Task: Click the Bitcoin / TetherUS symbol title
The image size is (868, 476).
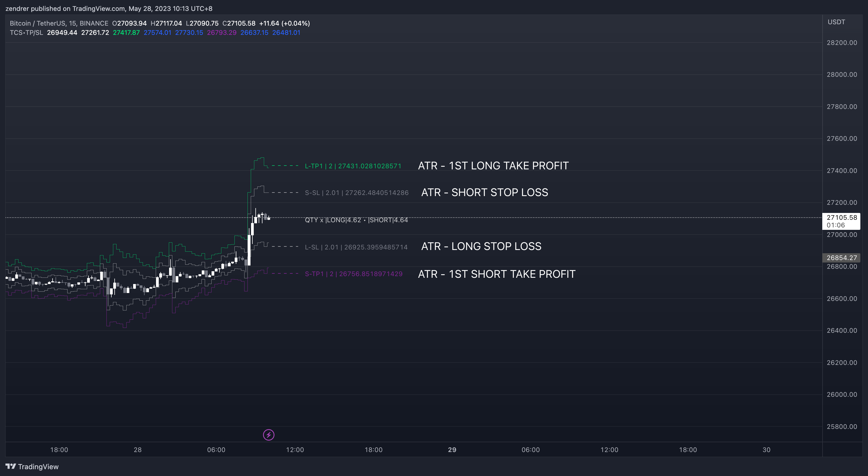Action: (59, 23)
